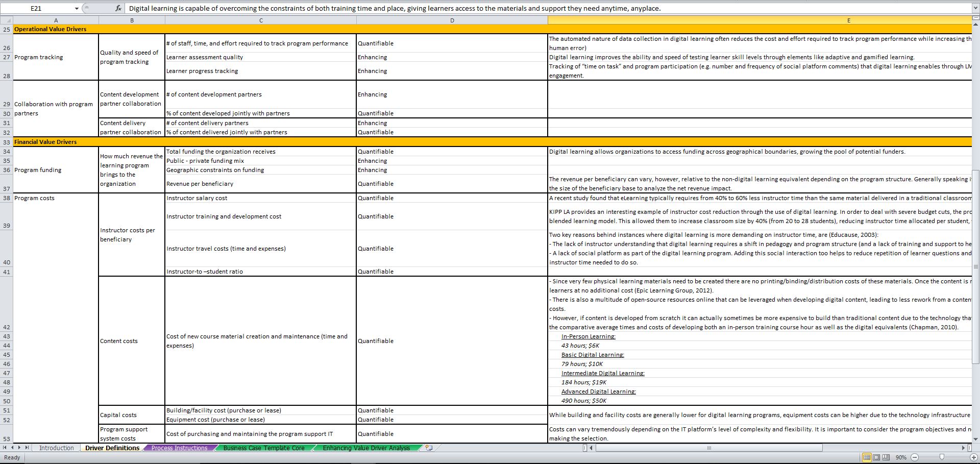Select 'Content costs' cell
The height and width of the screenshot is (464, 980).
click(x=132, y=341)
